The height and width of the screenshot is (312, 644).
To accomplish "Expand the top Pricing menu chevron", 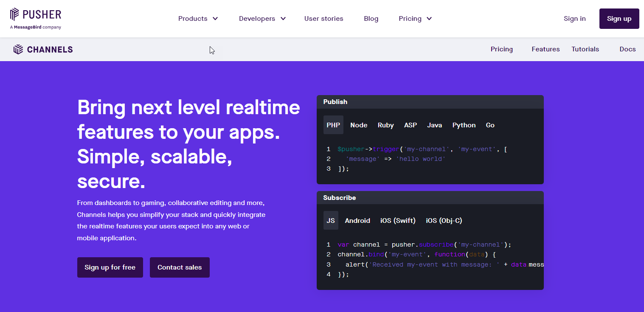I will [429, 19].
